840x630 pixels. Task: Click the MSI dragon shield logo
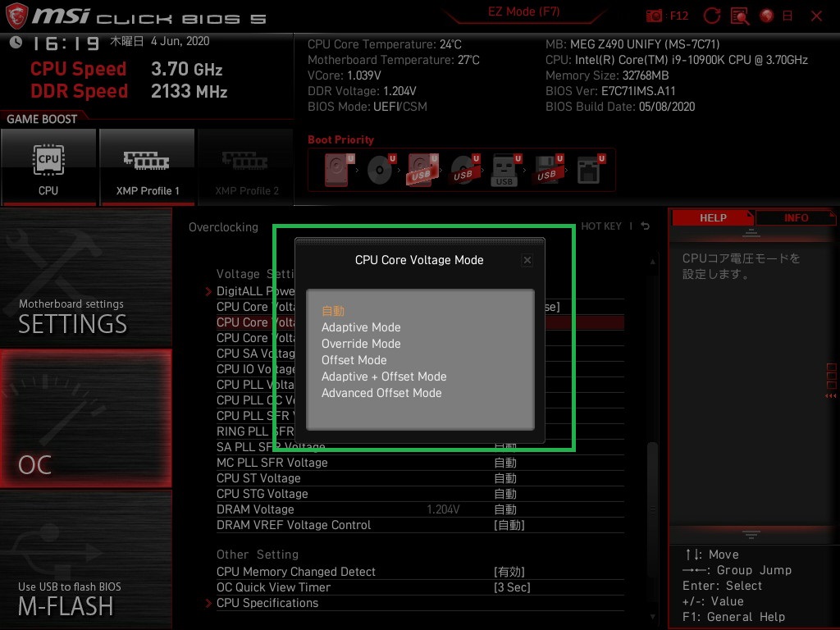click(x=16, y=16)
